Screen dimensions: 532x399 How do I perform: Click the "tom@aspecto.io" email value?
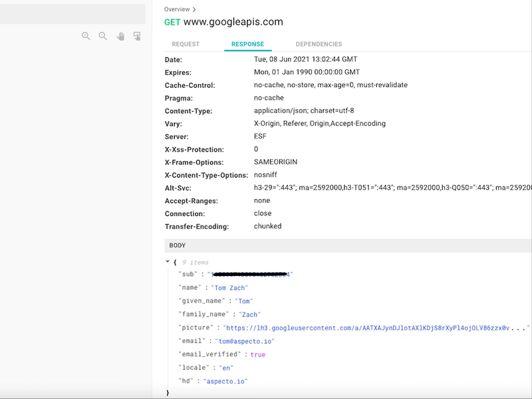[245, 341]
